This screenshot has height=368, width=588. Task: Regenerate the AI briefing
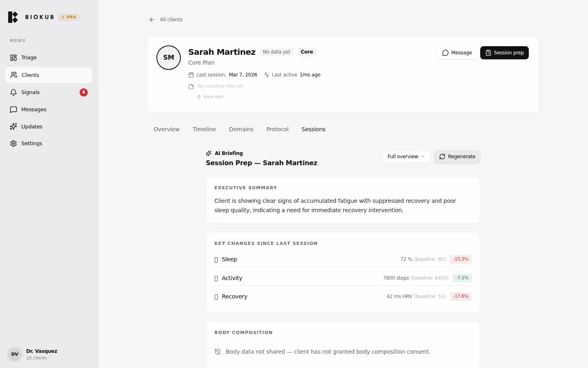coord(457,157)
